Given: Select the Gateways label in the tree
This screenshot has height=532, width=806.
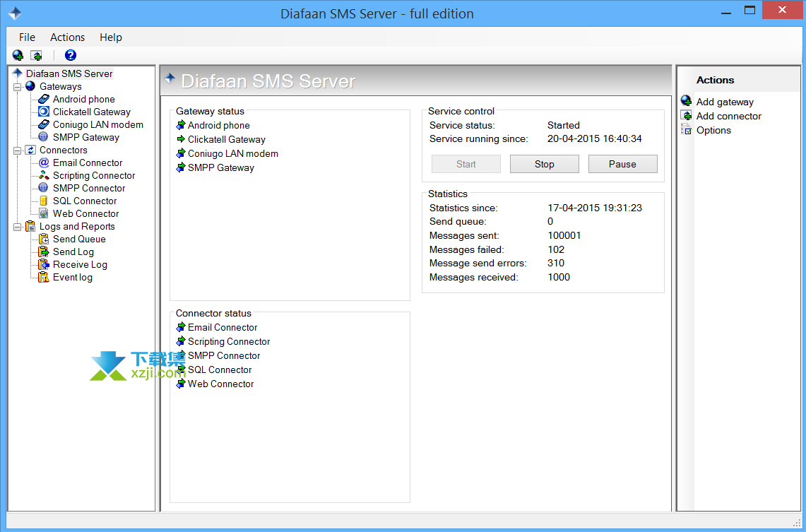Looking at the screenshot, I should point(61,86).
